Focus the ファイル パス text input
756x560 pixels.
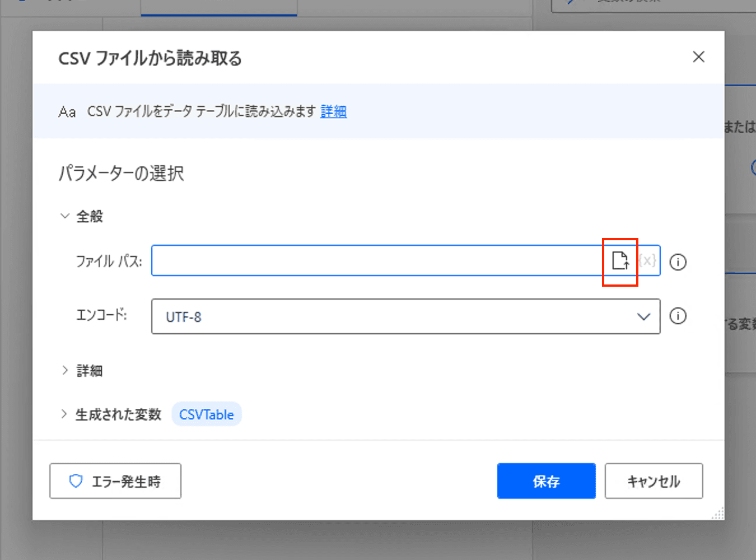(375, 261)
